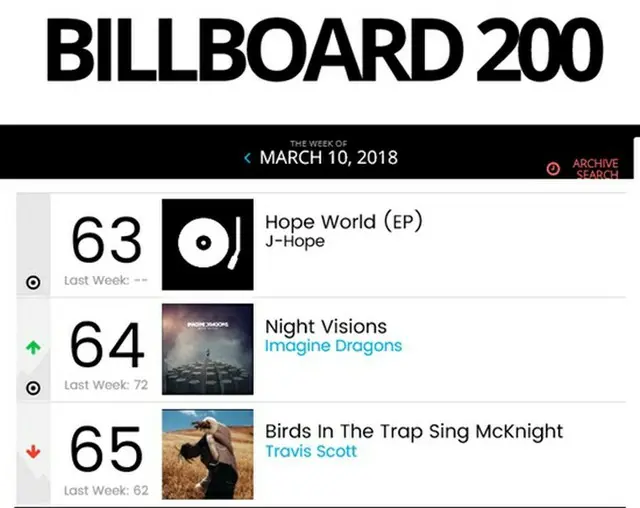Click the red down arrow for Travis Scott album
Viewport: 640px width, 508px height.
point(33,452)
